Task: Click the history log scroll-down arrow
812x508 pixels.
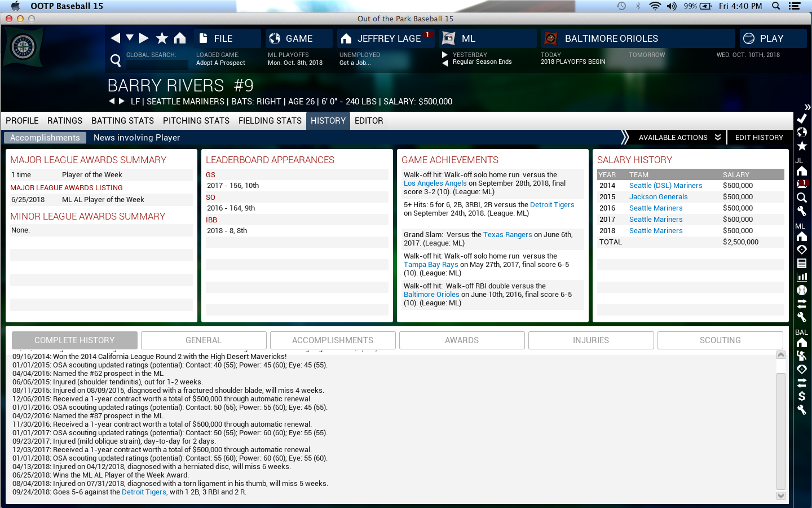Action: click(x=781, y=496)
